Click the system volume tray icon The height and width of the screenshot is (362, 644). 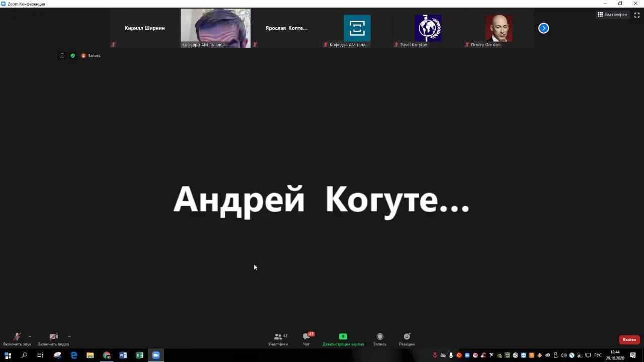563,355
